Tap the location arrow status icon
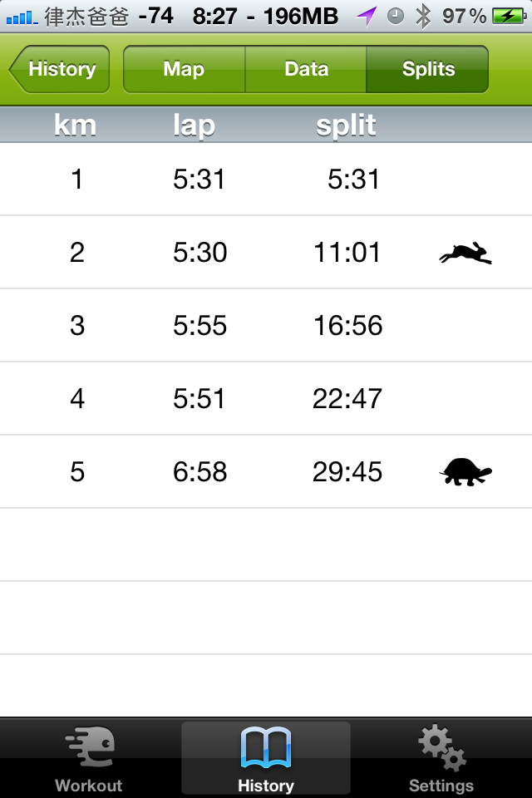 tap(367, 16)
